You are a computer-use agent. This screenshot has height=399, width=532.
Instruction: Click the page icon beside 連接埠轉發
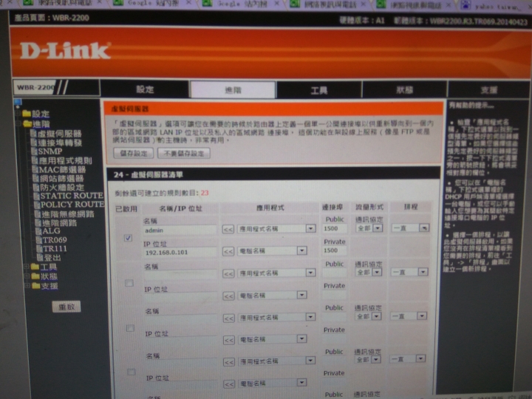(x=33, y=143)
